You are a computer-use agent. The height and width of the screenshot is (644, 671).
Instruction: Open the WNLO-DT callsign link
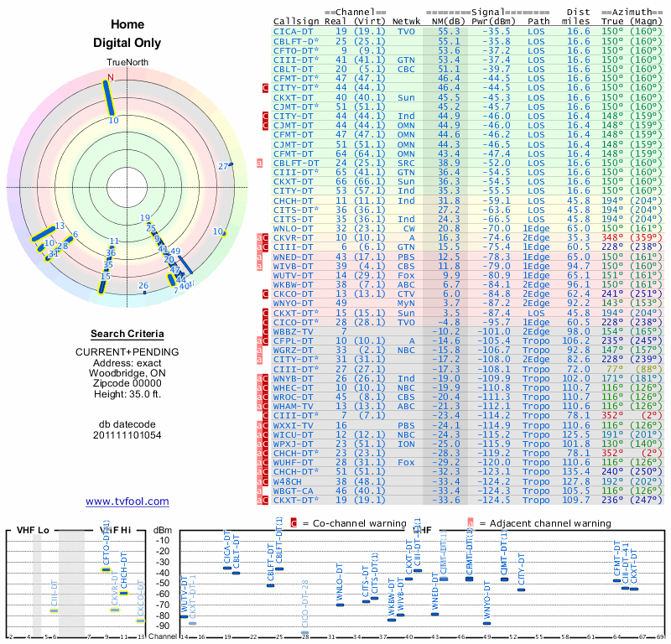point(293,228)
